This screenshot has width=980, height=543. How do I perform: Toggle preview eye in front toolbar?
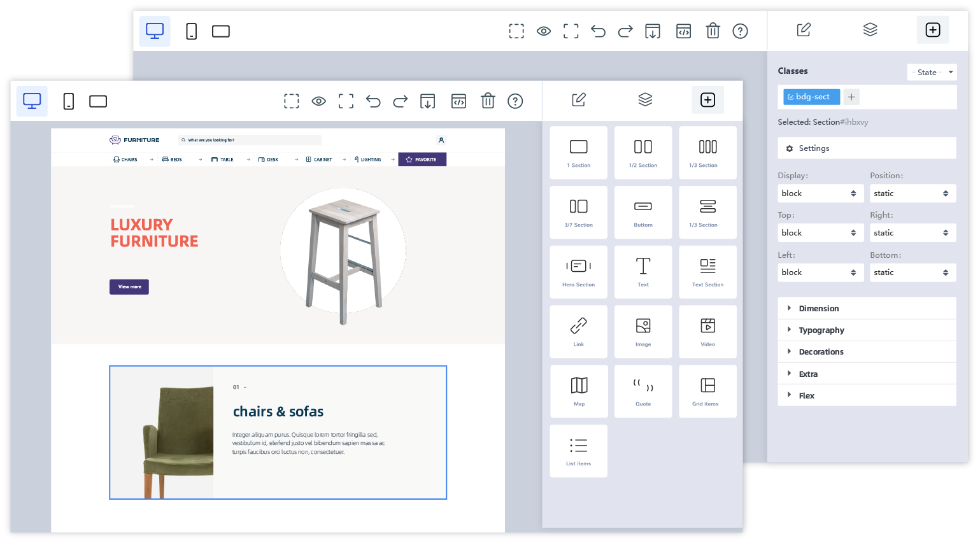(x=318, y=101)
